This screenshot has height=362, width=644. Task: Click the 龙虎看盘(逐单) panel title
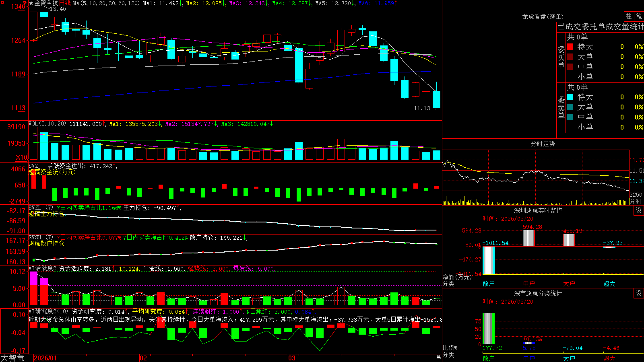pos(543,16)
